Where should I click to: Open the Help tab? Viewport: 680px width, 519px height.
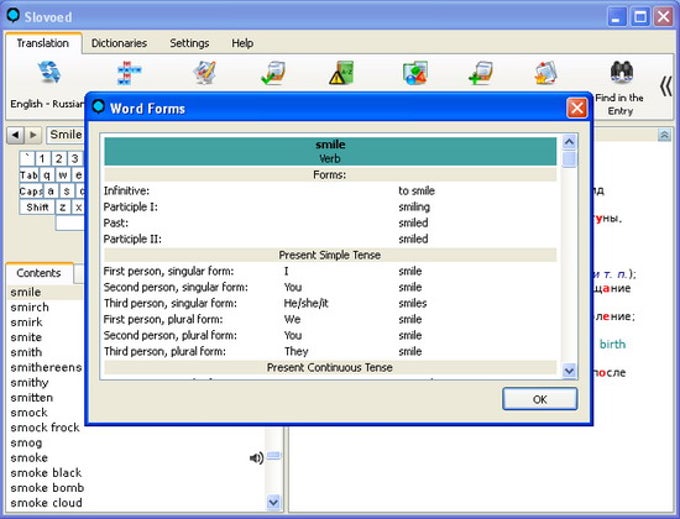(x=242, y=43)
